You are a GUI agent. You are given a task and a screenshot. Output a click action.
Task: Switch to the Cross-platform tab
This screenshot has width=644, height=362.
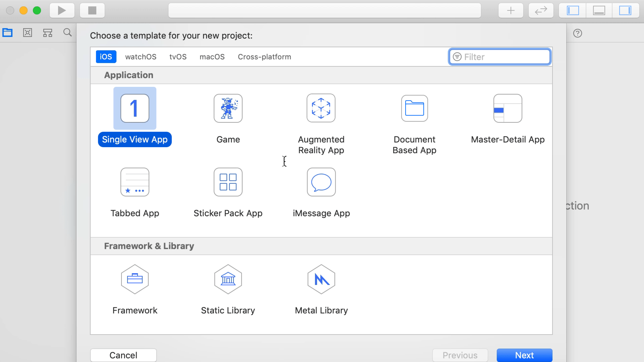pyautogui.click(x=264, y=57)
